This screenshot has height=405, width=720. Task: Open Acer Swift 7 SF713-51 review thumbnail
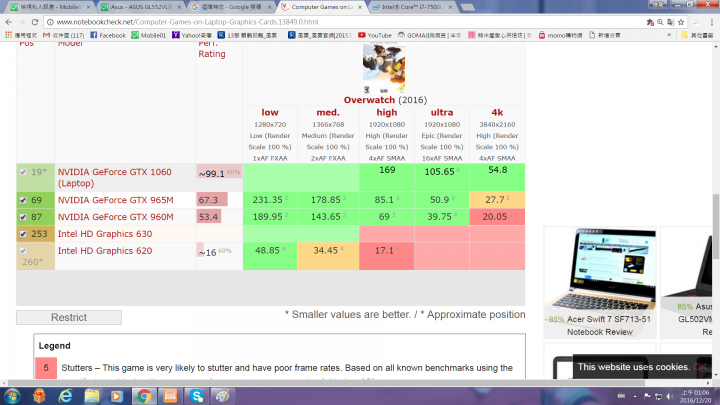click(x=600, y=269)
